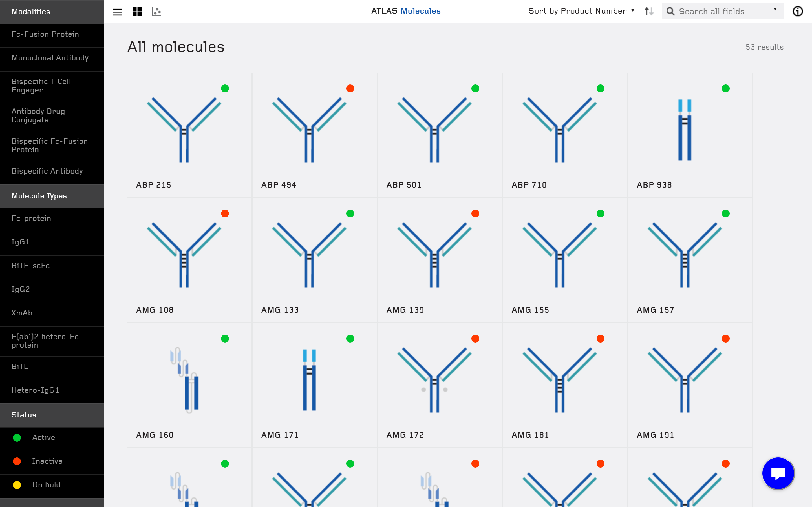Image resolution: width=812 pixels, height=507 pixels.
Task: Open the scatter plot view
Action: pos(156,12)
